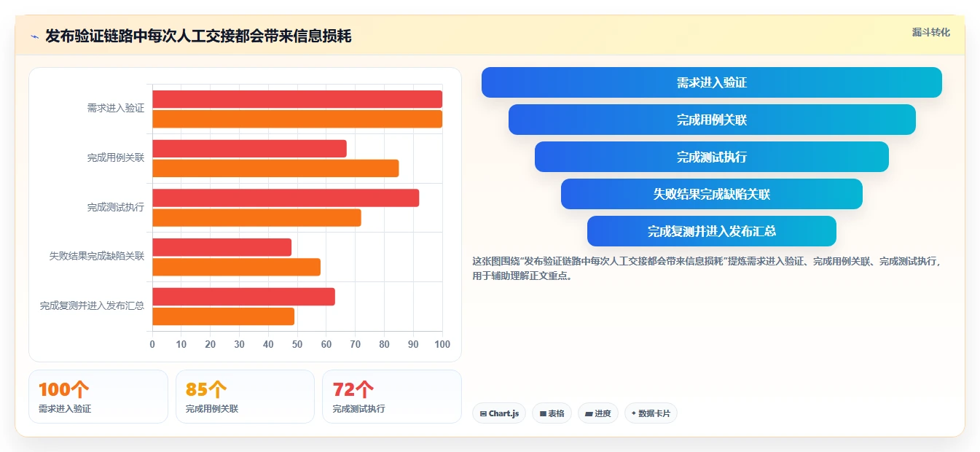Viewport: 980px width, 452px height.
Task: Open the 72个 完成测试执行 stat card
Action: click(392, 397)
